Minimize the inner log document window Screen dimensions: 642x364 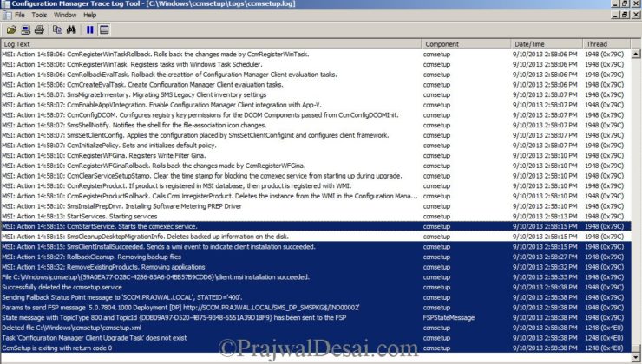pos(615,15)
